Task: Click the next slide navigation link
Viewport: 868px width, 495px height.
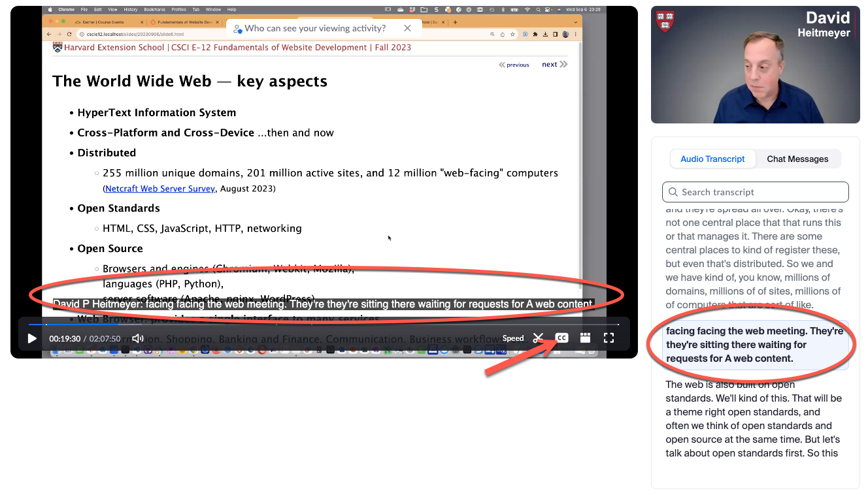Action: click(x=549, y=64)
